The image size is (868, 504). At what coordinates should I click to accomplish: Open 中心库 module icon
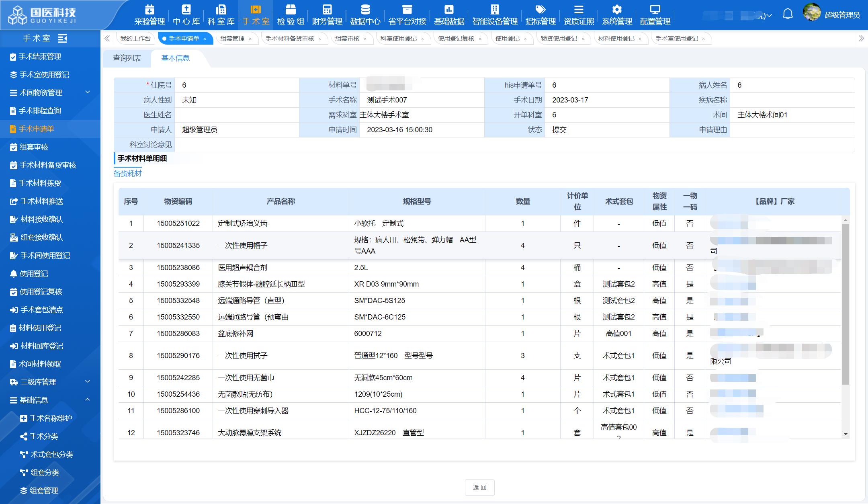186,10
